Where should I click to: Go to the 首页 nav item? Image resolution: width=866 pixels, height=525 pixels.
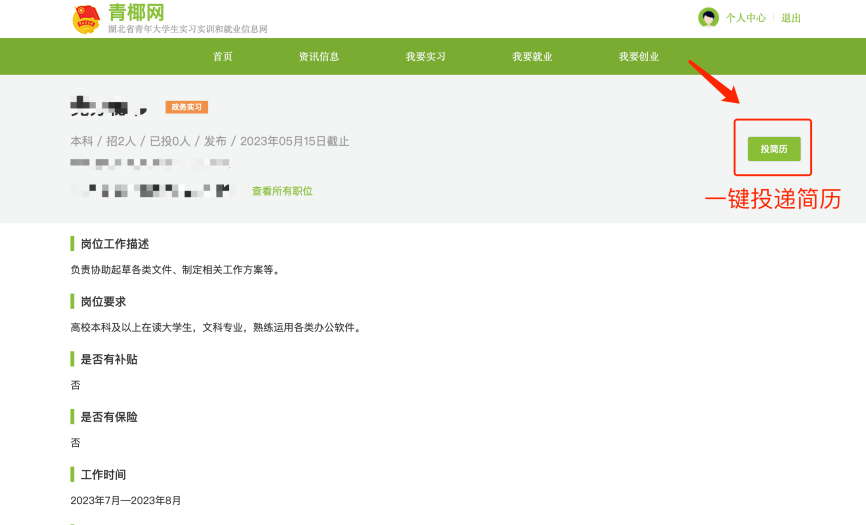coord(222,57)
